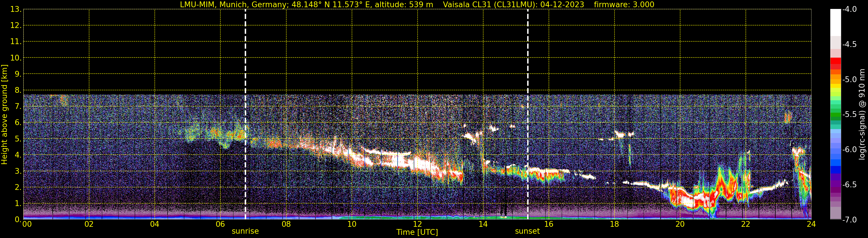Click the time-axis tick label "00"
Viewport: 868px width, 238px height.
coord(27,224)
